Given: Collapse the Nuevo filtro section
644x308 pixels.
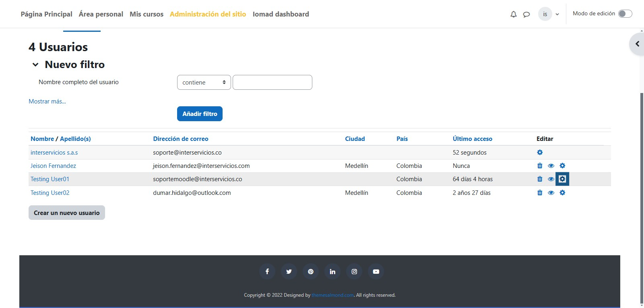Looking at the screenshot, I should click(35, 65).
